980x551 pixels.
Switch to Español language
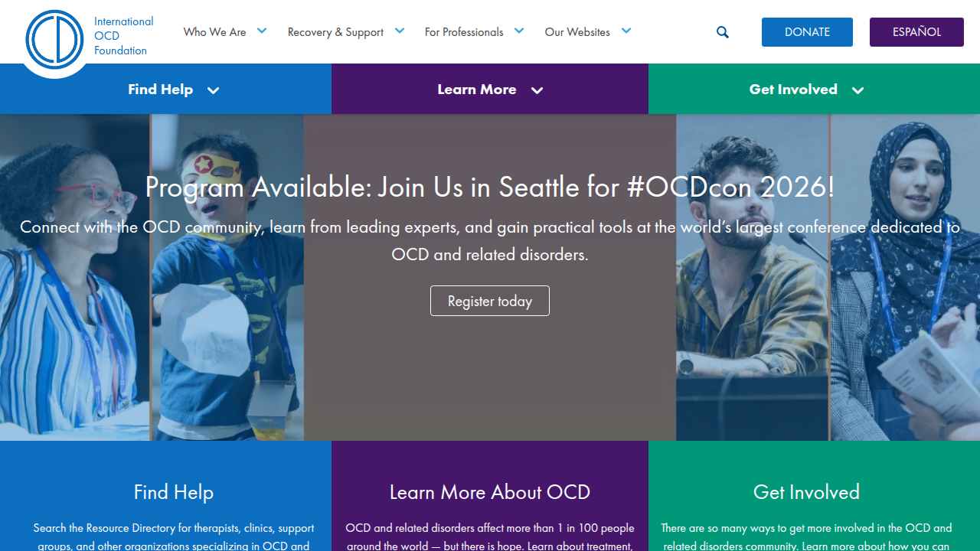click(x=916, y=32)
